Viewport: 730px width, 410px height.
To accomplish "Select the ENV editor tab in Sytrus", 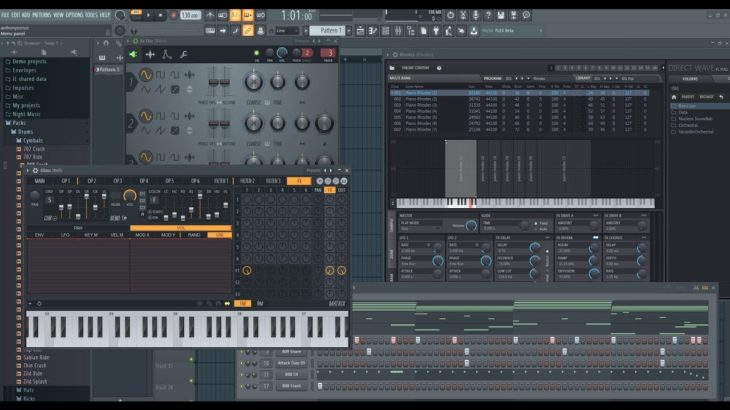I will coord(40,235).
